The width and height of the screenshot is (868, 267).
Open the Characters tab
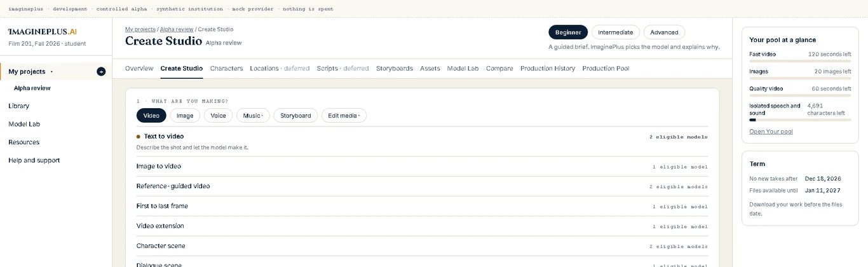click(226, 69)
